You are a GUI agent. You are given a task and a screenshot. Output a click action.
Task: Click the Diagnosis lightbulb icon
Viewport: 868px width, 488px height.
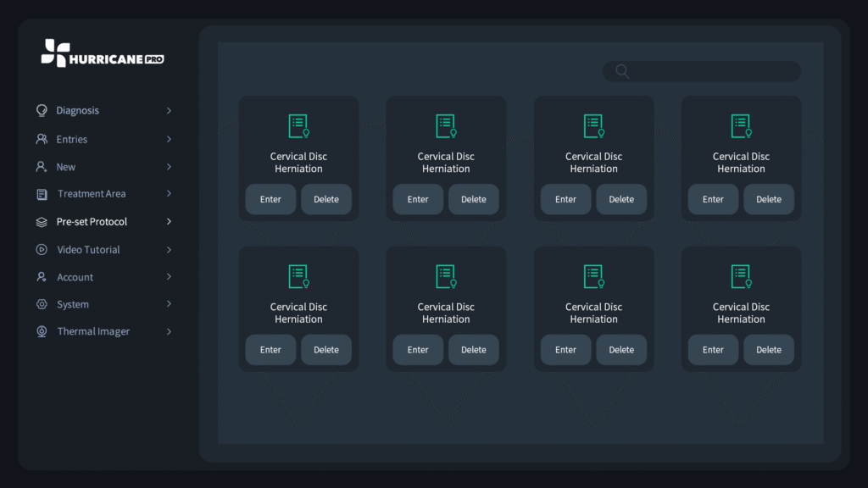point(42,111)
